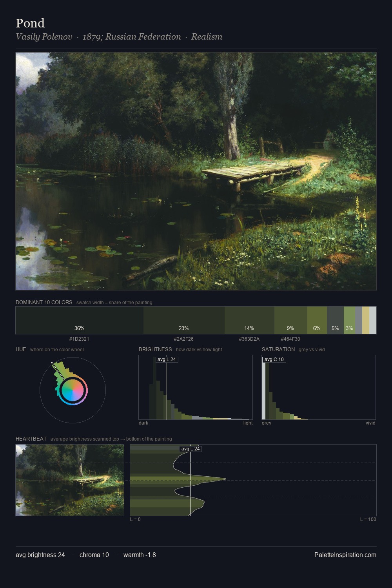Select the 23% color swatch

(x=184, y=320)
